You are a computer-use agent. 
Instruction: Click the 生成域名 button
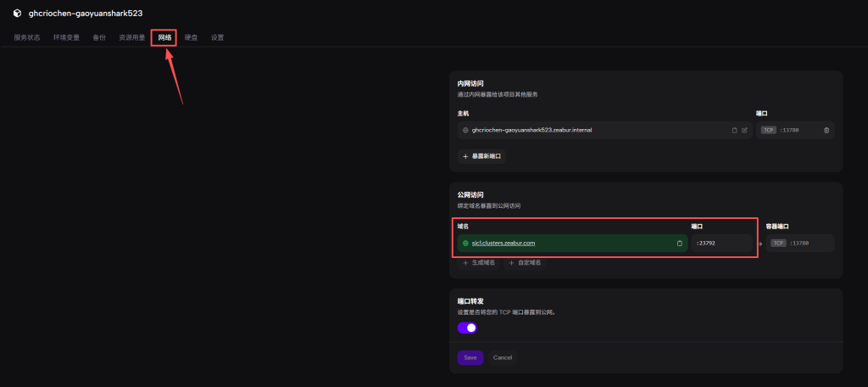480,263
